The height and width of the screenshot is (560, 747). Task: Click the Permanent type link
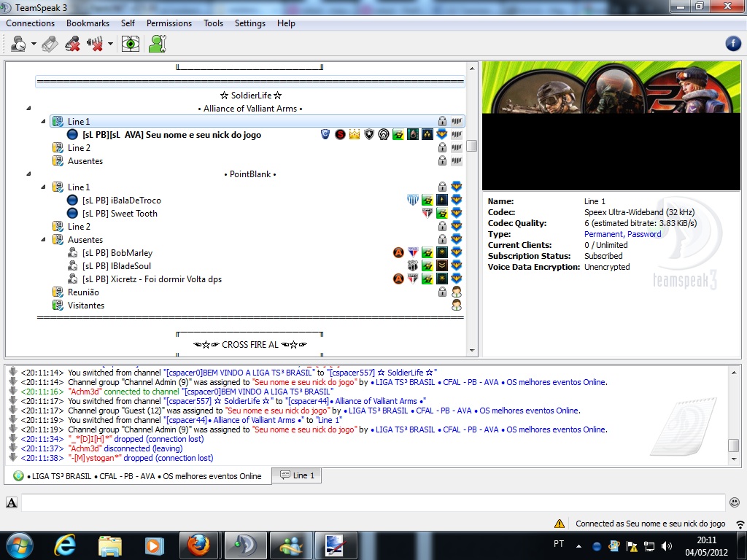point(603,234)
